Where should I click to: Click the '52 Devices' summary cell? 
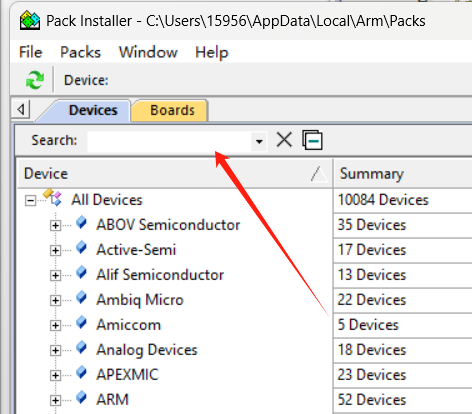[x=403, y=400]
